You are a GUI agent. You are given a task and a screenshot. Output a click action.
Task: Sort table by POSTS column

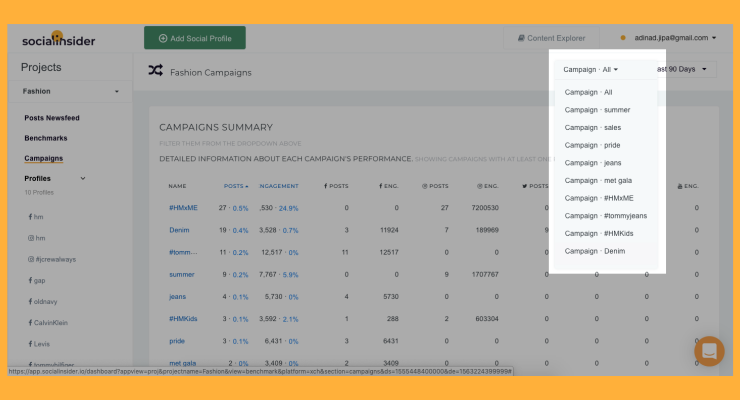(235, 186)
